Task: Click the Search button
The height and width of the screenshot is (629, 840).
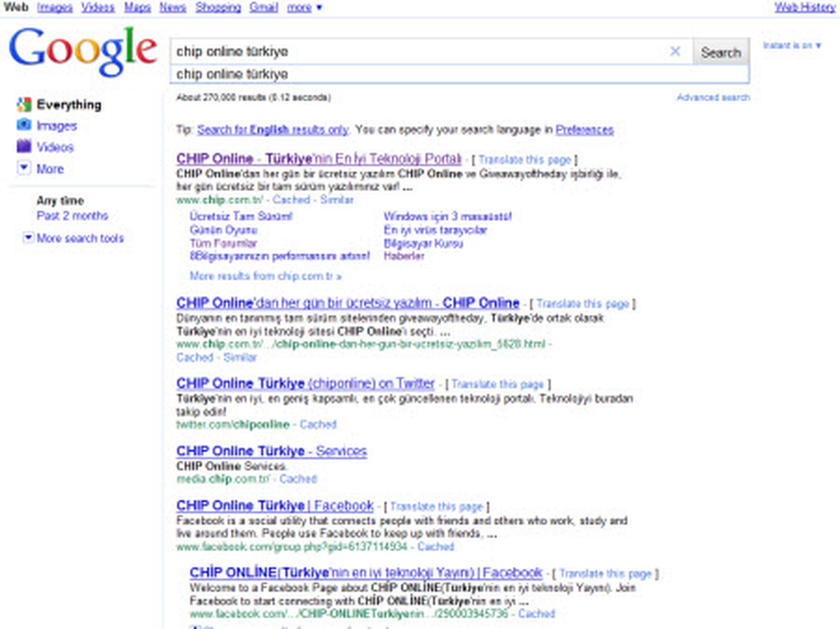Action: pyautogui.click(x=720, y=51)
